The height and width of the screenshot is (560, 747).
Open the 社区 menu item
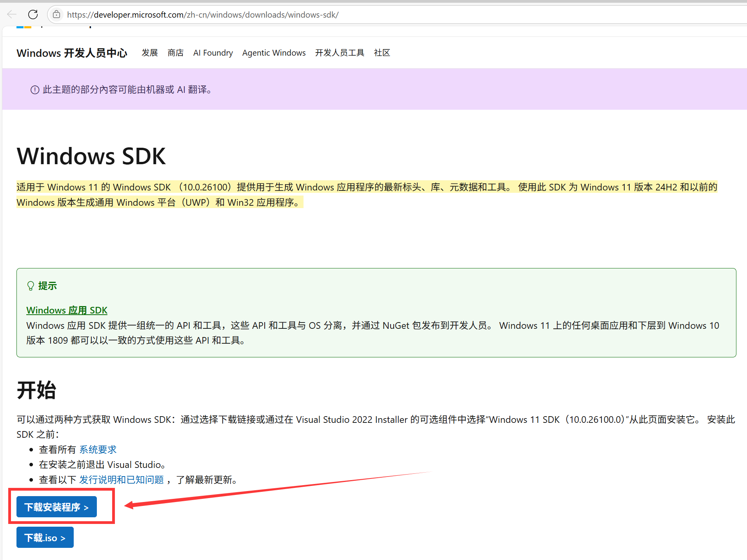click(382, 53)
